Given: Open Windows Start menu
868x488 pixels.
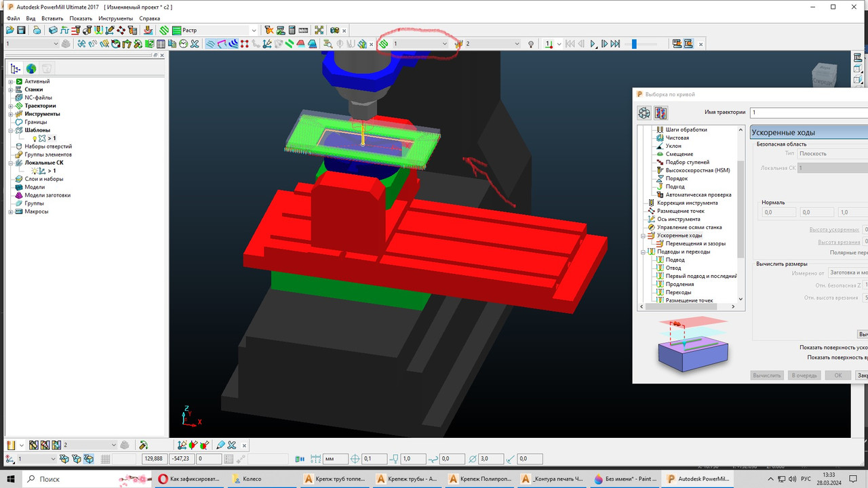Looking at the screenshot, I should tap(12, 479).
